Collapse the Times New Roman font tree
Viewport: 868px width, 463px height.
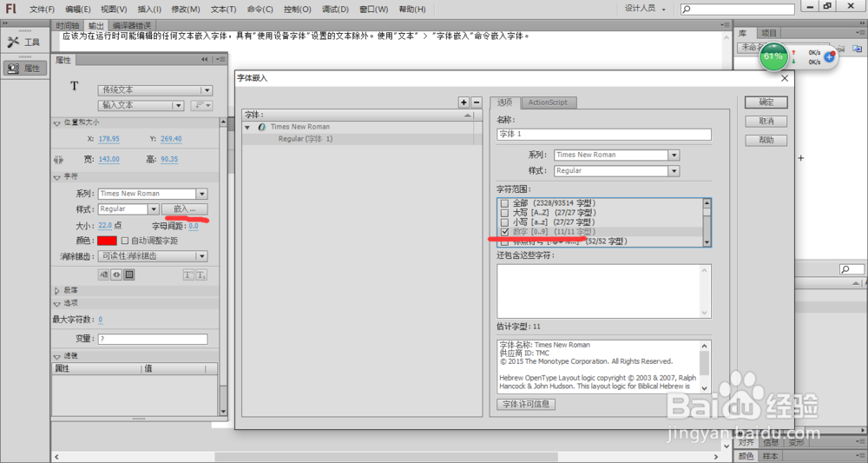click(x=247, y=128)
